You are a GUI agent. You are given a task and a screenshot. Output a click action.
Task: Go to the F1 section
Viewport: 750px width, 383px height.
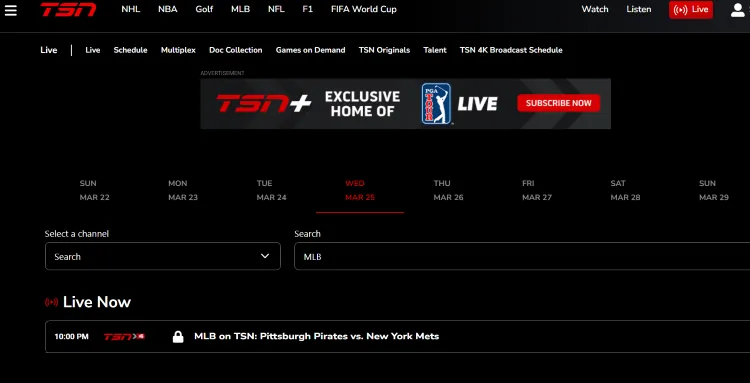point(308,9)
